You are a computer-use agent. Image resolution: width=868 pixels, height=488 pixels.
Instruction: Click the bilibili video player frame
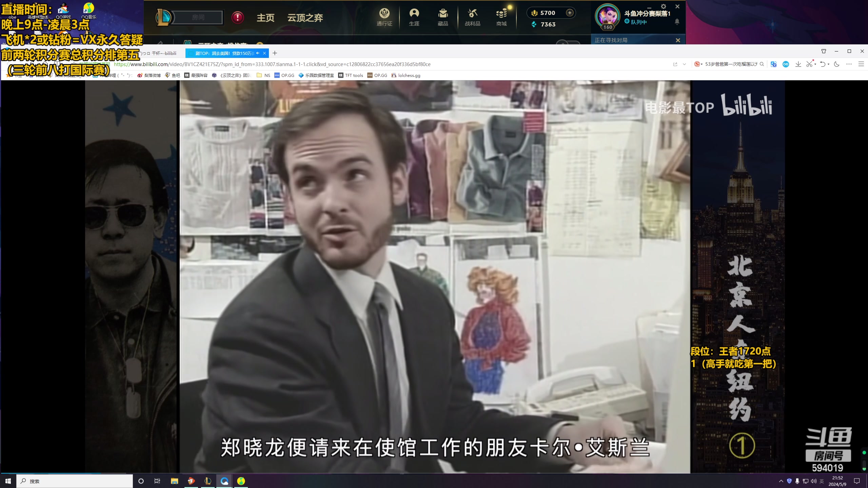tap(435, 277)
